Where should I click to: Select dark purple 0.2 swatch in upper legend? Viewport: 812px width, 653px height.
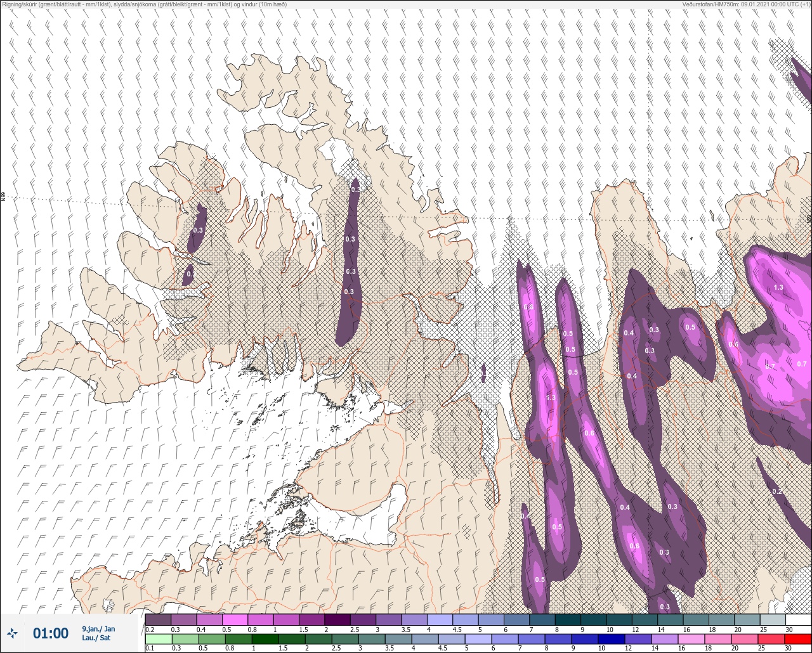point(158,619)
